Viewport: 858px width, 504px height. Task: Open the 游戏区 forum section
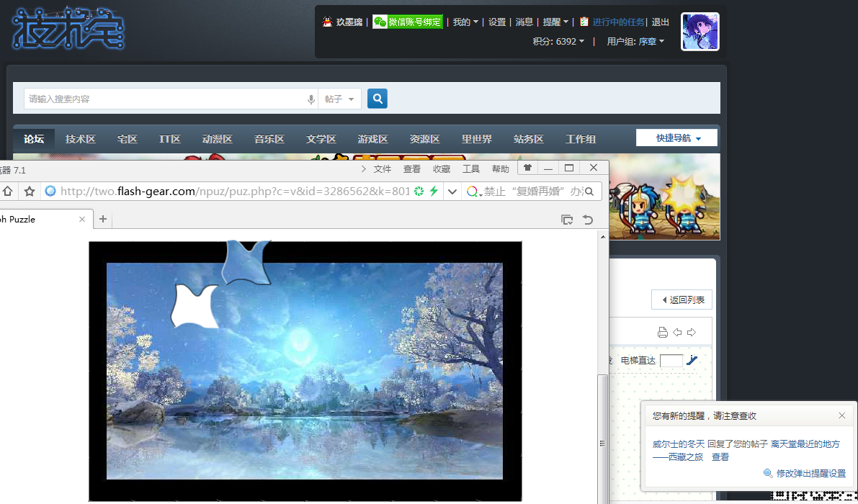coord(372,139)
